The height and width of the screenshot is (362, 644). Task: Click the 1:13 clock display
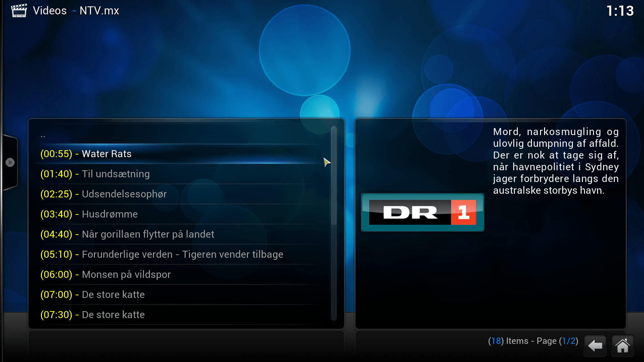point(620,11)
